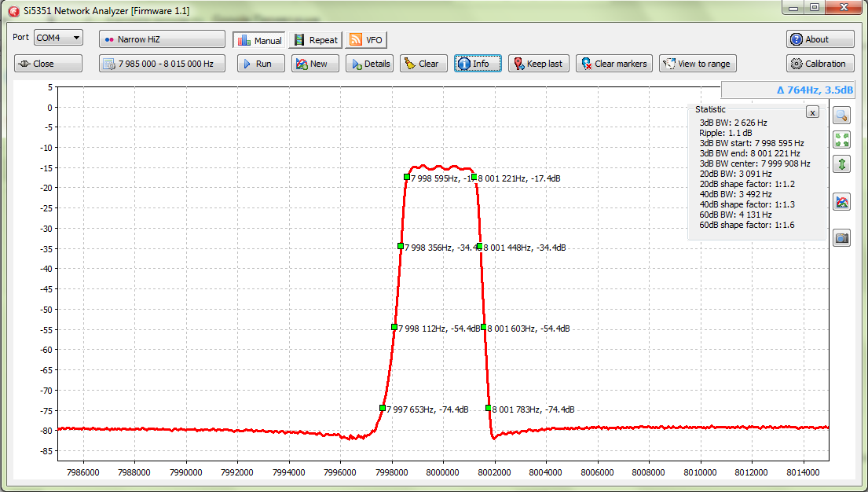This screenshot has height=492, width=868.
Task: Close the serial port connection
Action: coord(48,64)
